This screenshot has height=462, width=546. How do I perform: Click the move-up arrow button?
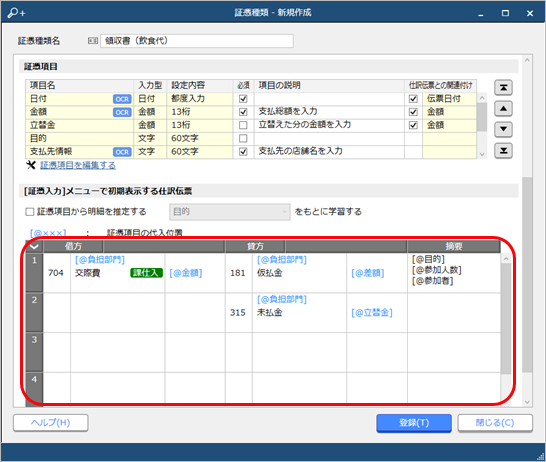click(x=503, y=109)
